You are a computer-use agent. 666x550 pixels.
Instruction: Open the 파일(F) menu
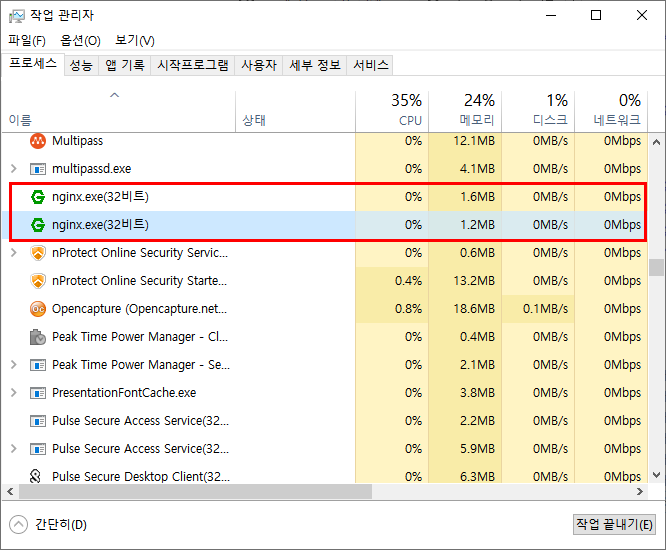[x=27, y=41]
